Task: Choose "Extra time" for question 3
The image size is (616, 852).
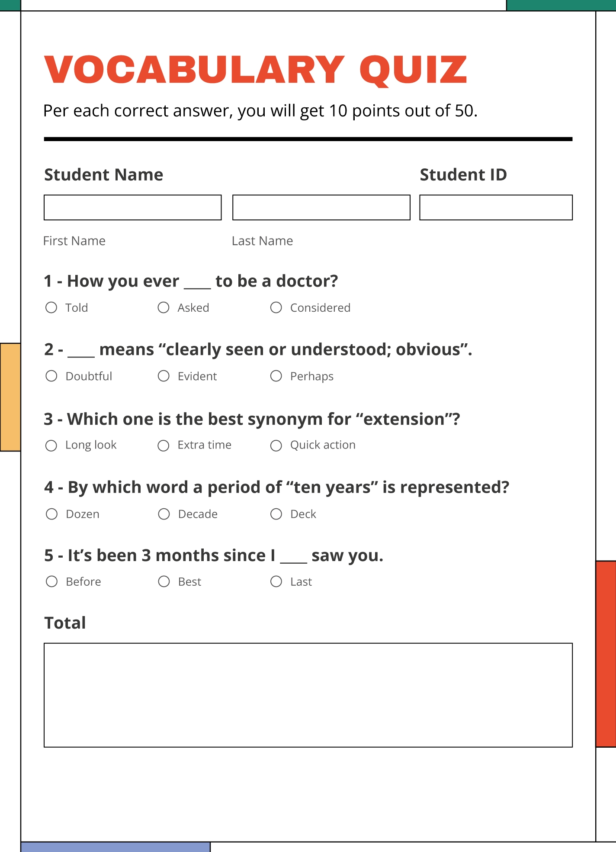Action: click(164, 445)
